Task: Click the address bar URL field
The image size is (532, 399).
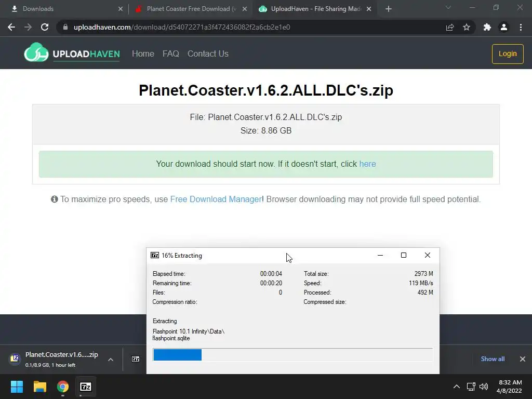Action: (x=251, y=27)
